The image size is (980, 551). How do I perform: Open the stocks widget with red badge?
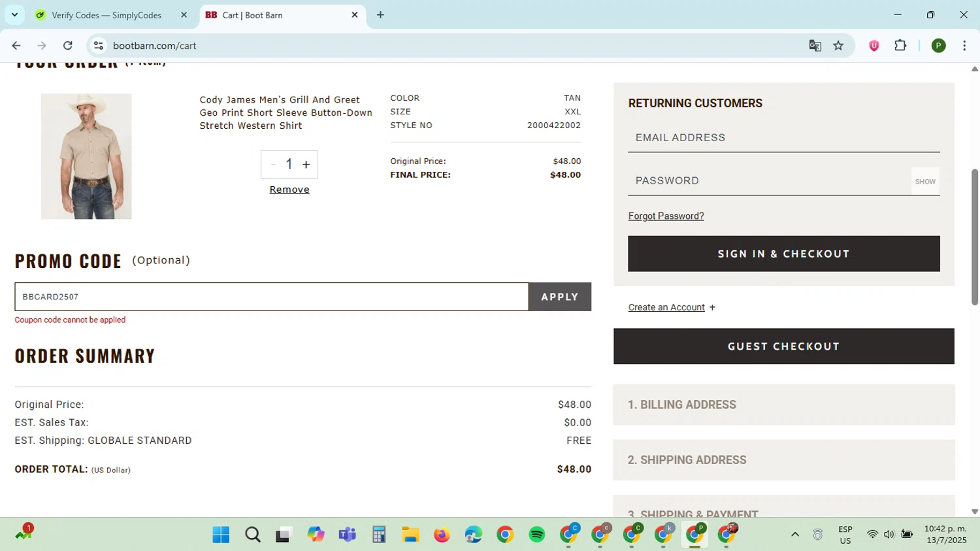coord(24,533)
